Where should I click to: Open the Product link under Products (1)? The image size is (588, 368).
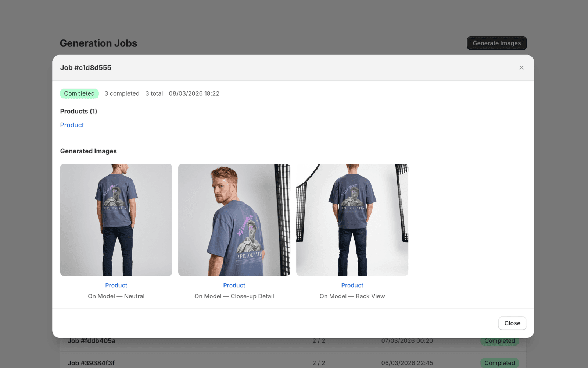pos(72,125)
